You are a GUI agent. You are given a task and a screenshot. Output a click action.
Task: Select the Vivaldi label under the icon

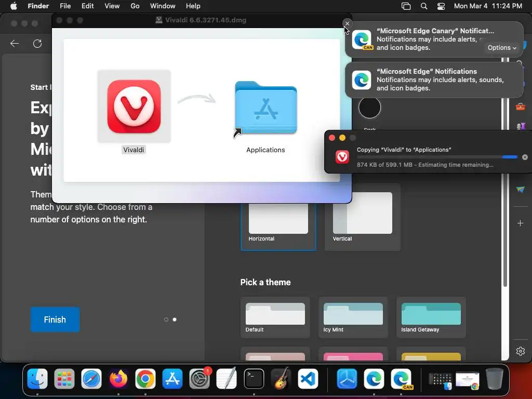[134, 150]
